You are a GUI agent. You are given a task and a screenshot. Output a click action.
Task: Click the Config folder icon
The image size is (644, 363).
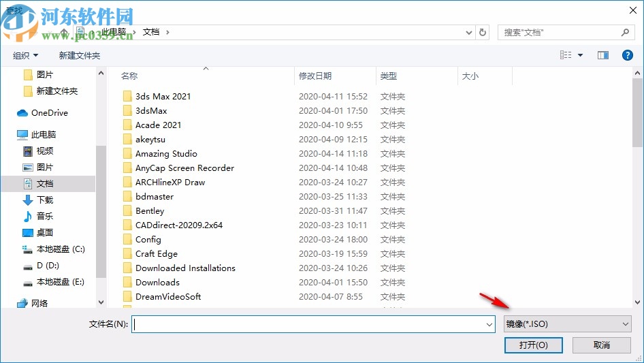click(127, 239)
